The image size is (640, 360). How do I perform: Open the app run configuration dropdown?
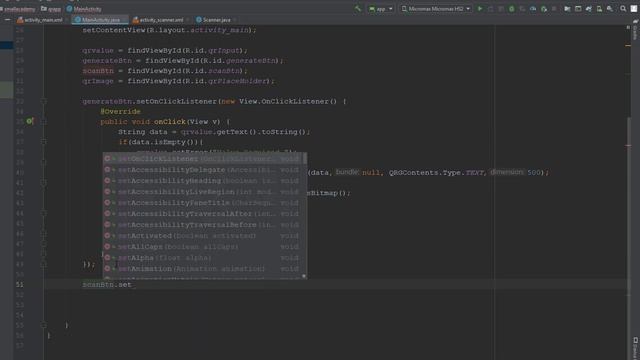coord(381,9)
